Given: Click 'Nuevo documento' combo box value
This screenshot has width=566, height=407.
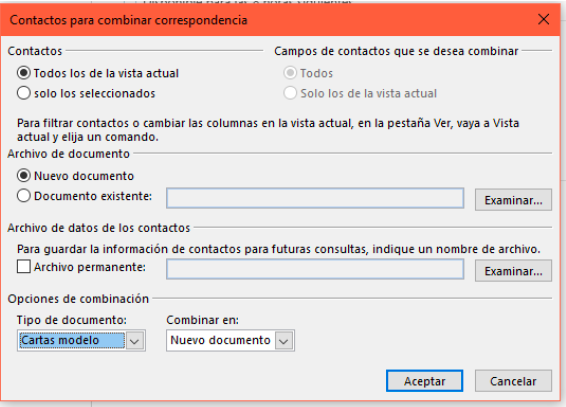Looking at the screenshot, I should [220, 340].
